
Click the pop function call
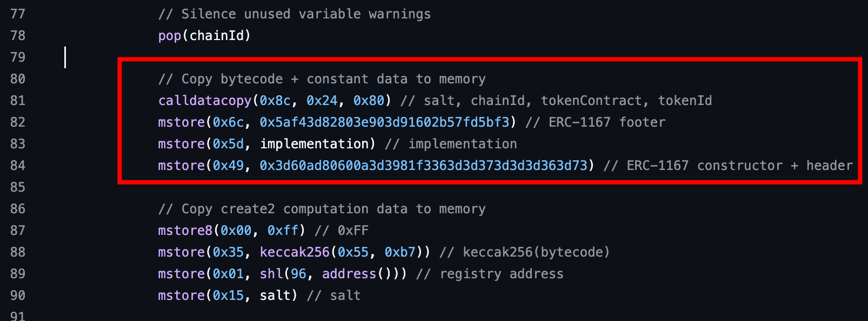[x=169, y=36]
